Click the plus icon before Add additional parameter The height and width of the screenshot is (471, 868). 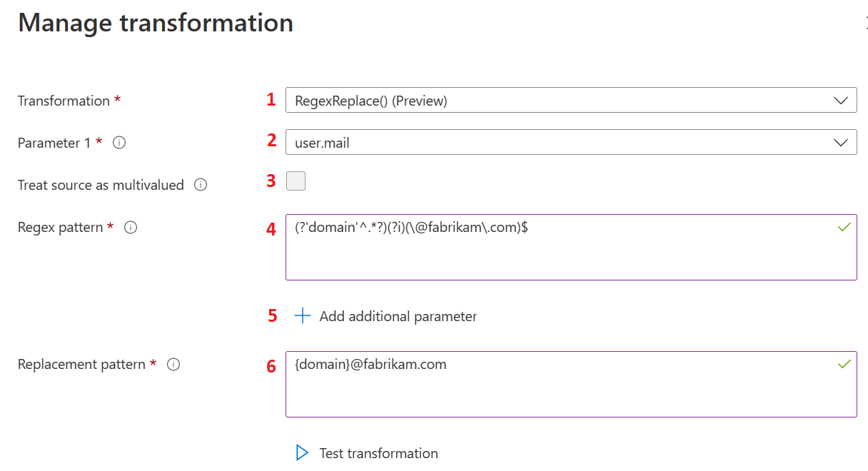pyautogui.click(x=302, y=315)
